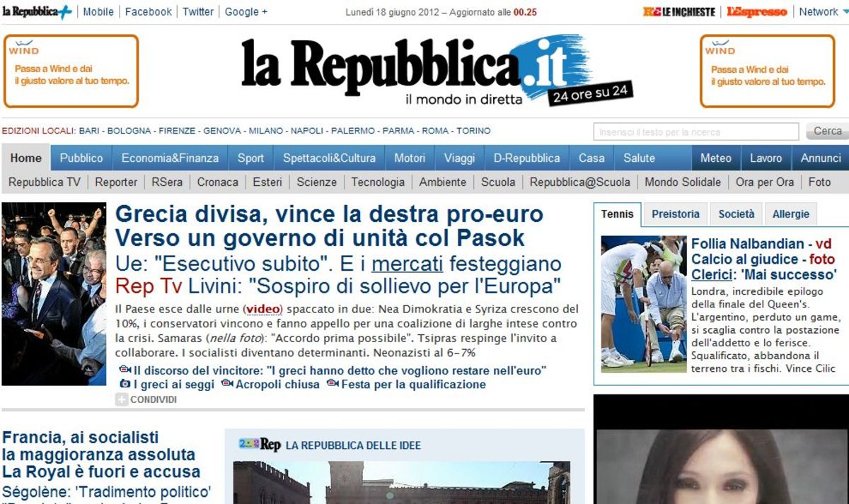Open the Economia&Finanza section

pyautogui.click(x=170, y=158)
